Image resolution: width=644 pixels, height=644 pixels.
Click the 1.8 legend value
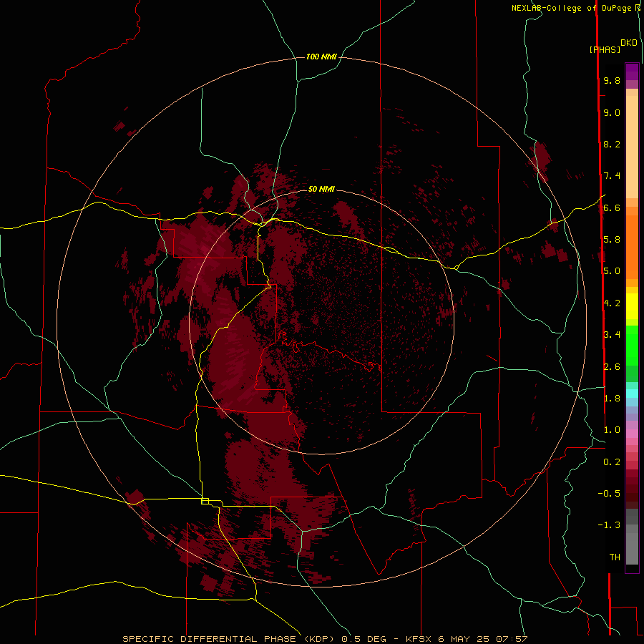point(612,398)
